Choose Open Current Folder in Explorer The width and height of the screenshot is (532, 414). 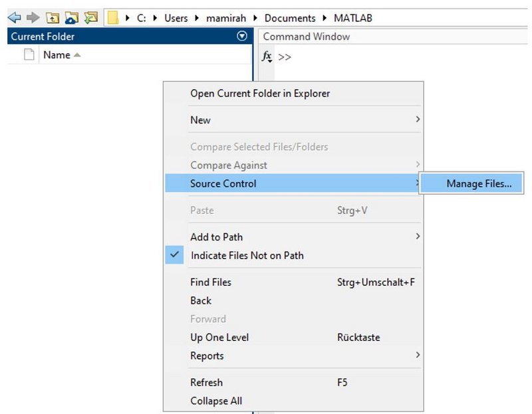tap(260, 94)
